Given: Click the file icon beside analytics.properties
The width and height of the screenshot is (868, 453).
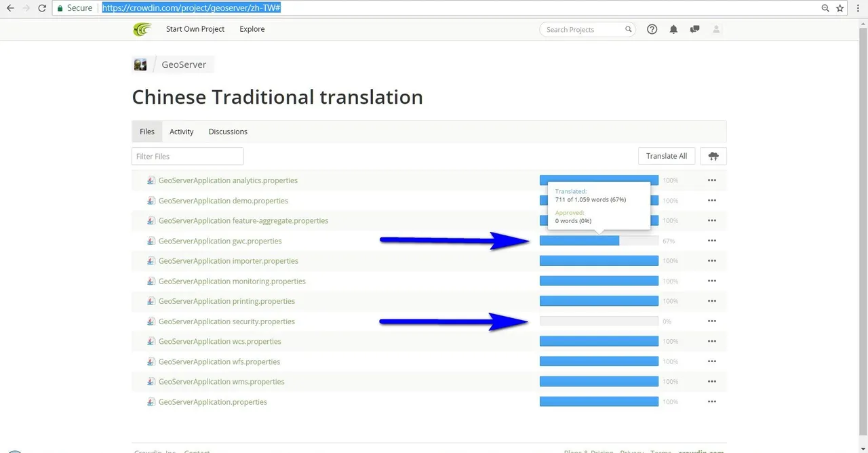Looking at the screenshot, I should pos(151,180).
